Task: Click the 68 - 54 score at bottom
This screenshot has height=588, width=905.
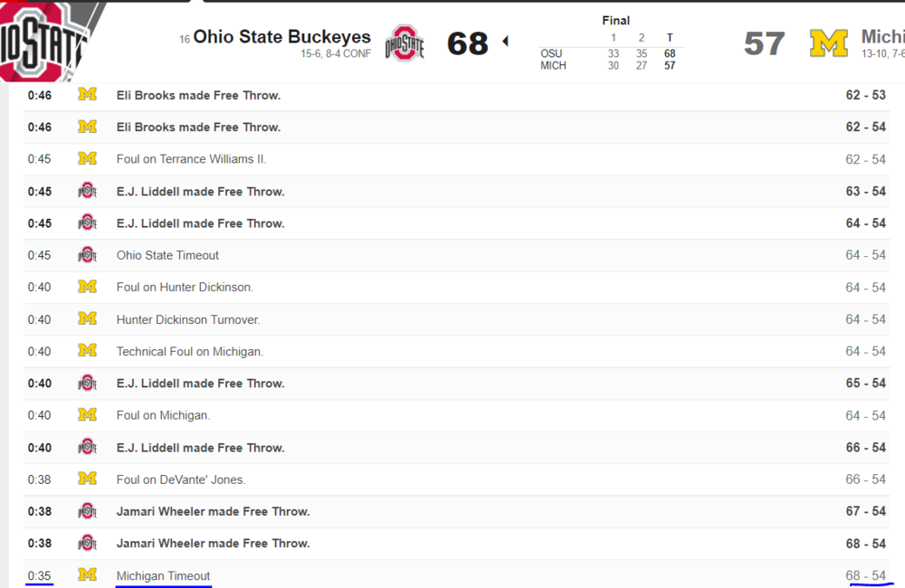Action: [x=865, y=575]
